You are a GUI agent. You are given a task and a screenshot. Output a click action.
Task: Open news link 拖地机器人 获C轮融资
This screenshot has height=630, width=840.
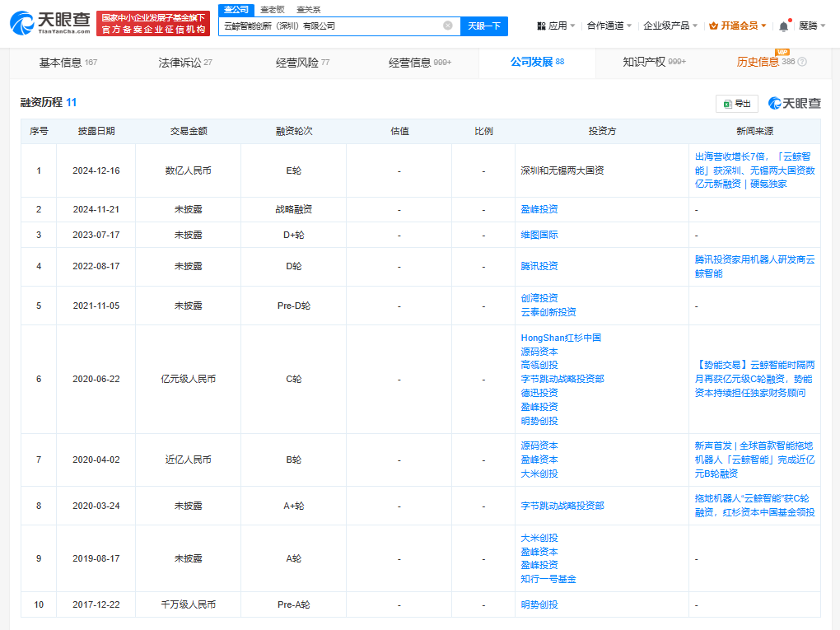[x=755, y=505]
